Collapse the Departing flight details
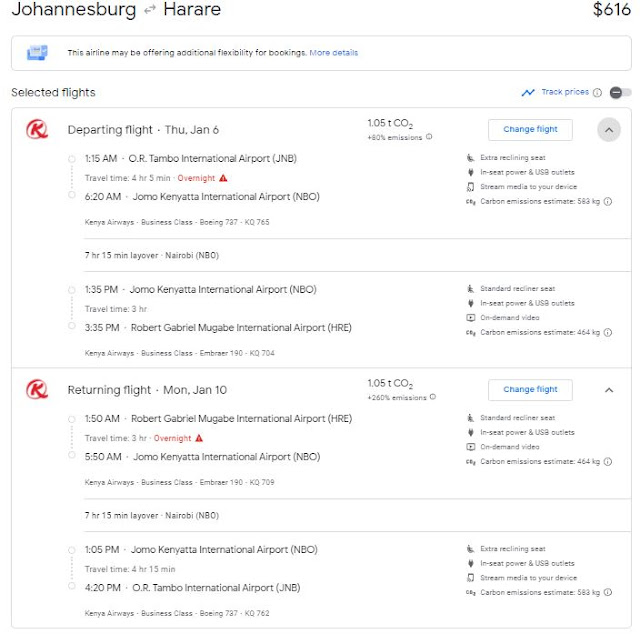 609,130
